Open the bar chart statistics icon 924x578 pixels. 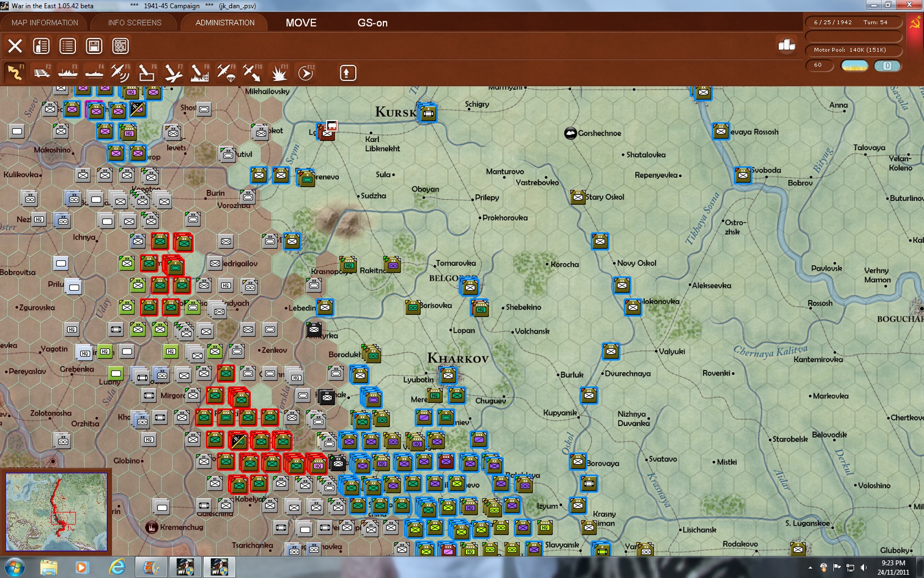(x=787, y=45)
